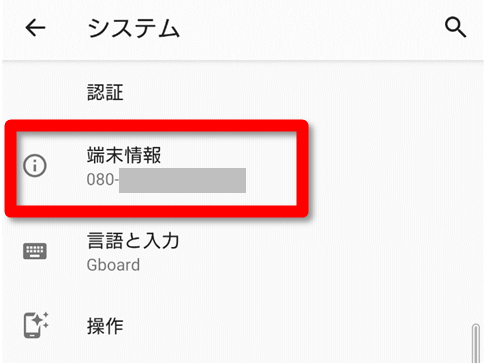
Task: Tap the back arrow in the header
Action: coord(35,28)
